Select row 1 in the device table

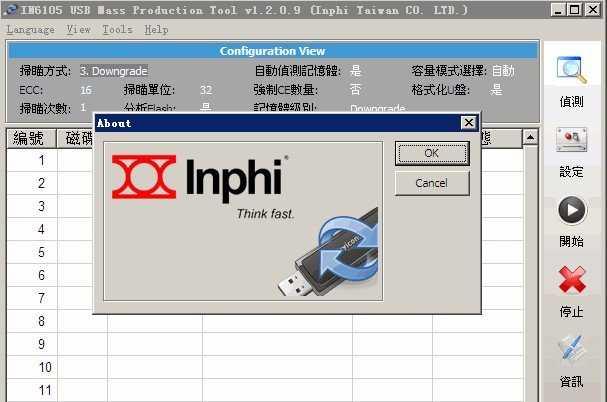click(42, 160)
